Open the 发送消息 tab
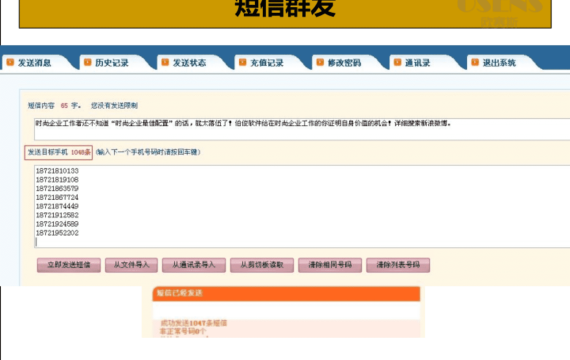The height and width of the screenshot is (360, 570). coord(35,63)
